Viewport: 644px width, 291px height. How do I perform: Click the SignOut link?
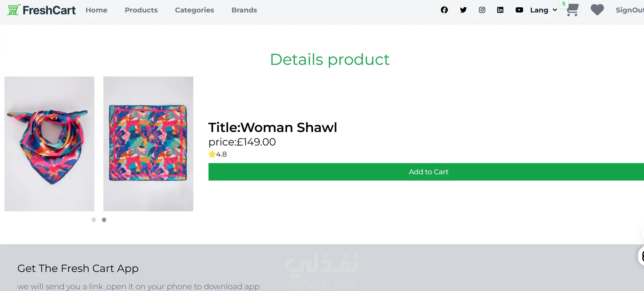coord(629,10)
